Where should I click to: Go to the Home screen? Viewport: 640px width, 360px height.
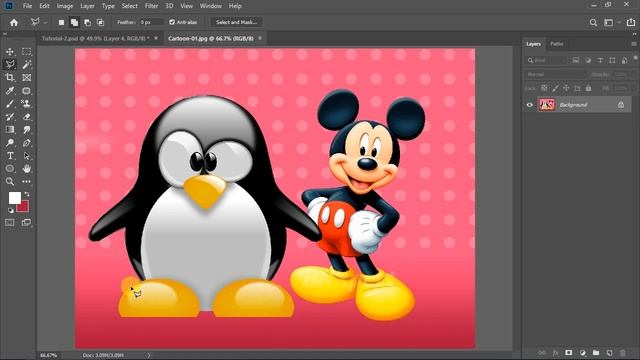click(x=14, y=22)
